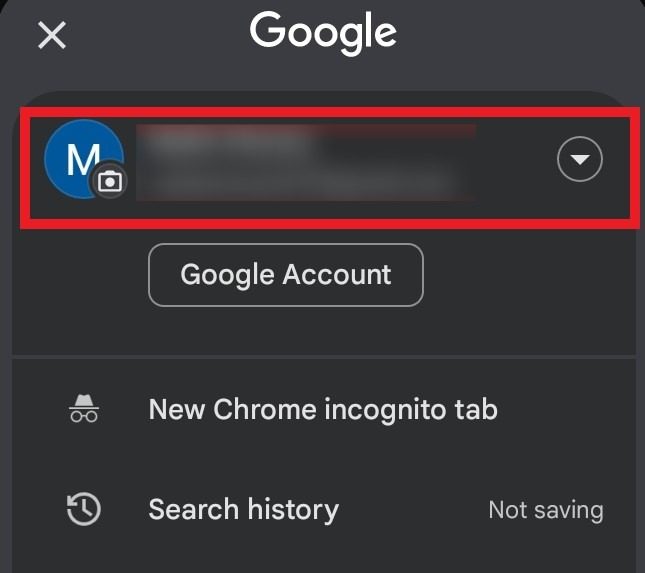The width and height of the screenshot is (645, 573).
Task: Click the Search history clock icon
Action: pyautogui.click(x=83, y=510)
